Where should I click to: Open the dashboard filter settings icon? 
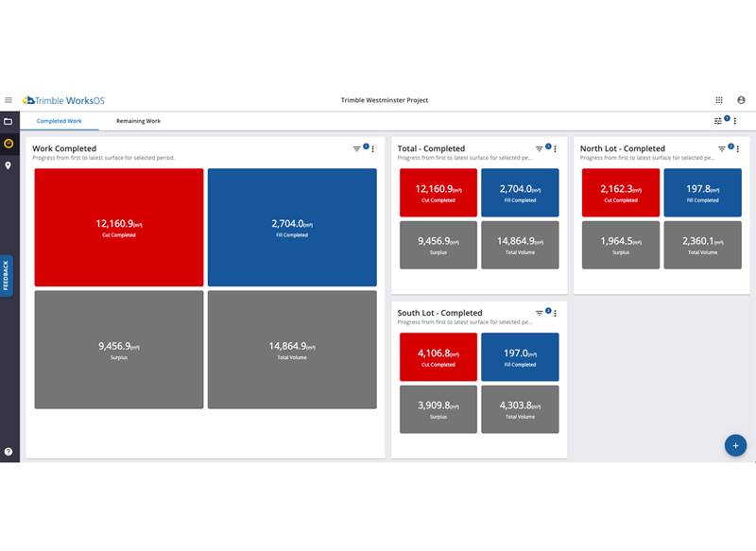point(718,121)
